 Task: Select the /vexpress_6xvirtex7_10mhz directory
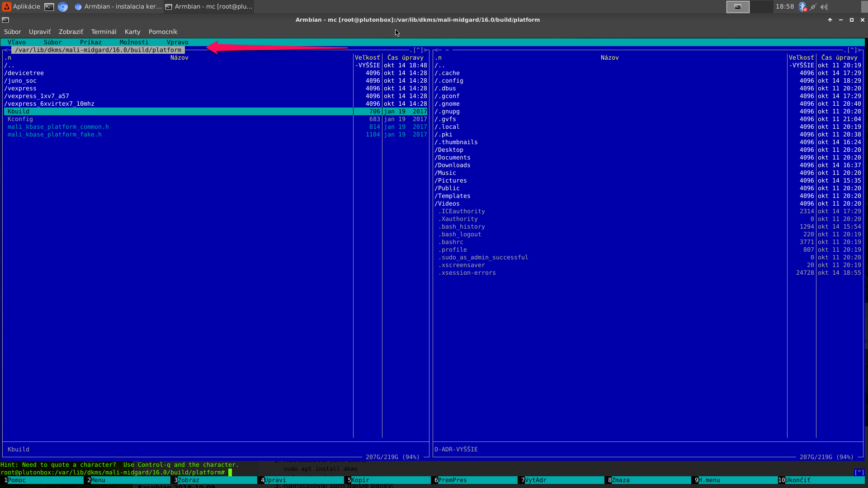point(216,103)
